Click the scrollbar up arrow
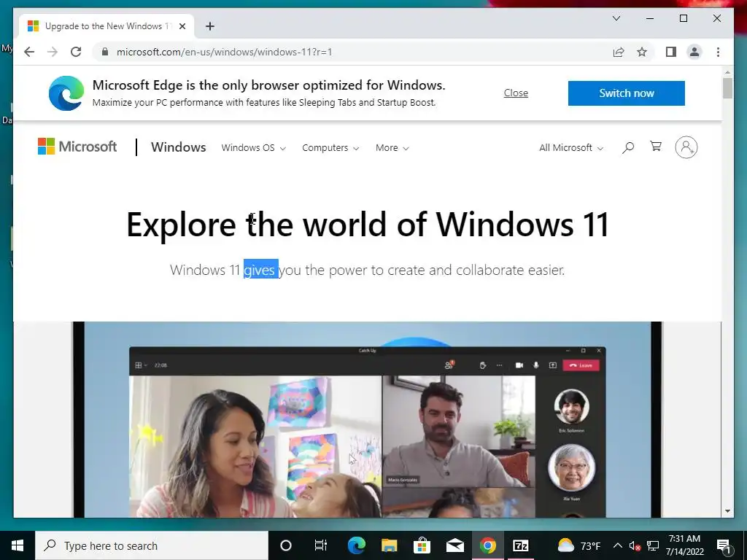 pos(727,72)
